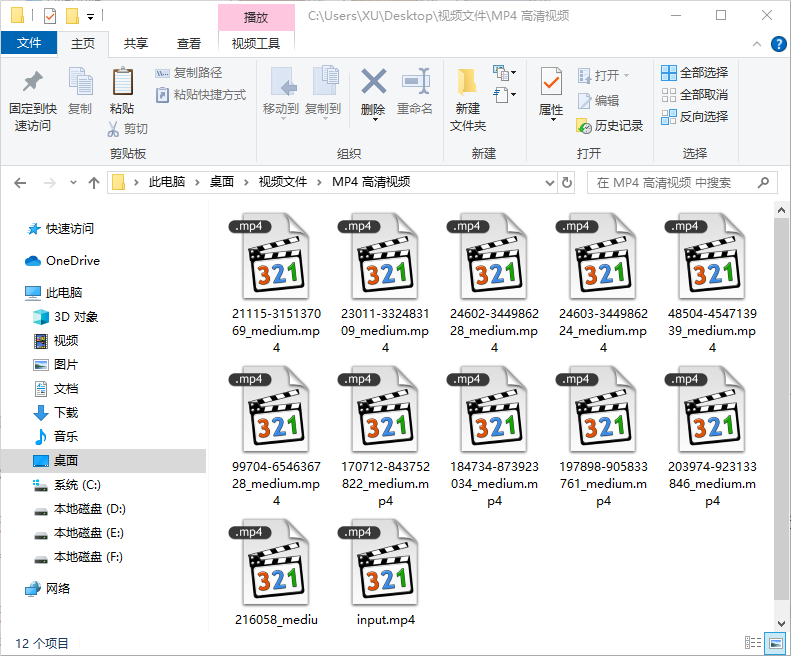The width and height of the screenshot is (791, 656).
Task: Expand Quick access (快速访问) in sidebar
Action: click(x=61, y=229)
